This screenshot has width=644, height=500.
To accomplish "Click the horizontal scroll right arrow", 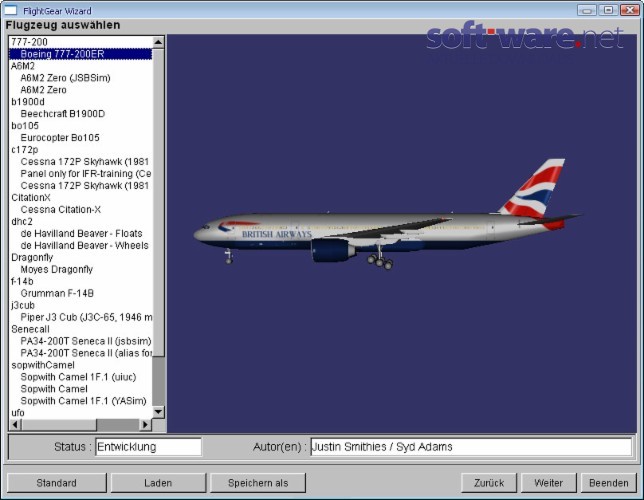I will coord(145,424).
